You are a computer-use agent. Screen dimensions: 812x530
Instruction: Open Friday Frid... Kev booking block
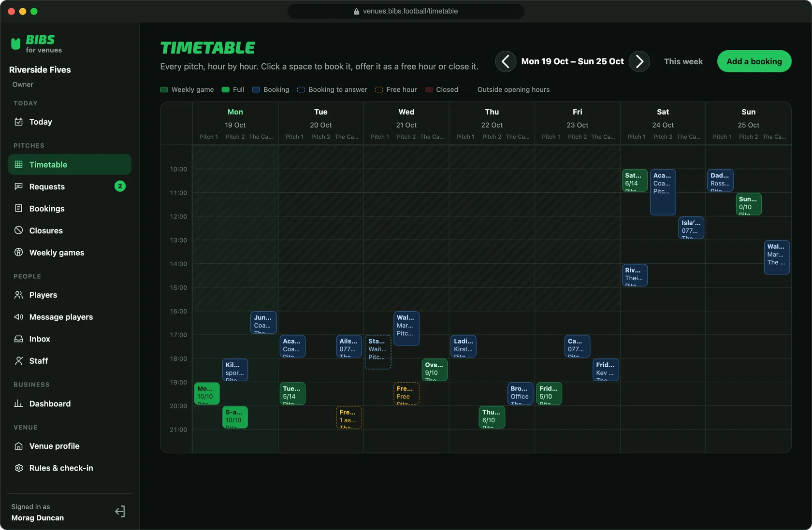coord(606,370)
